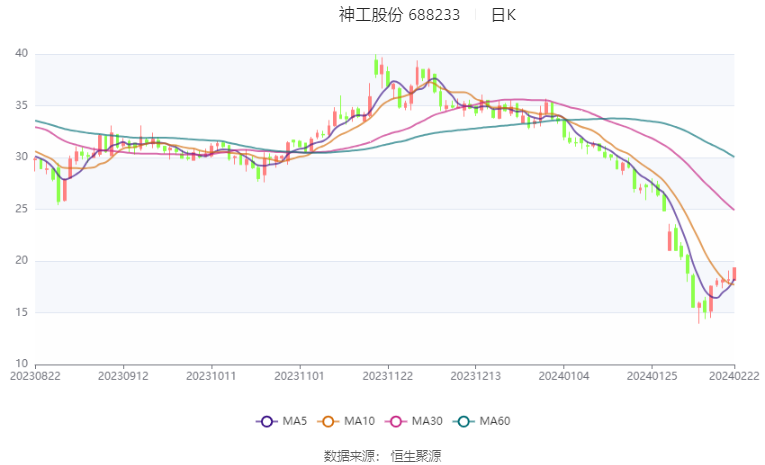Click the highest green candlestick near 40
Image resolution: width=765 pixels, height=465 pixels.
pyautogui.click(x=376, y=67)
